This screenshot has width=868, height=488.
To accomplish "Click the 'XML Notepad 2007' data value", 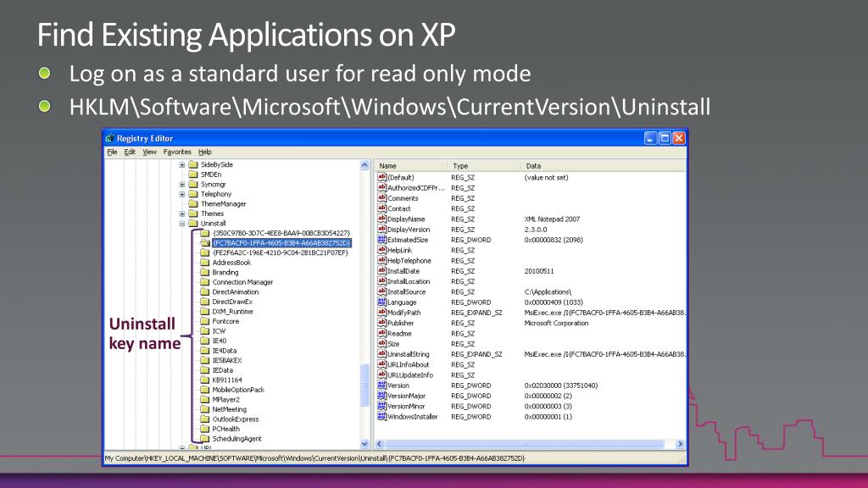I will click(552, 219).
